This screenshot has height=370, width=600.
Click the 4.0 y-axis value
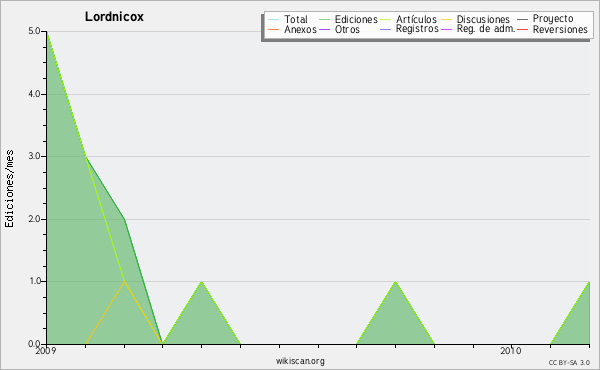[34, 94]
